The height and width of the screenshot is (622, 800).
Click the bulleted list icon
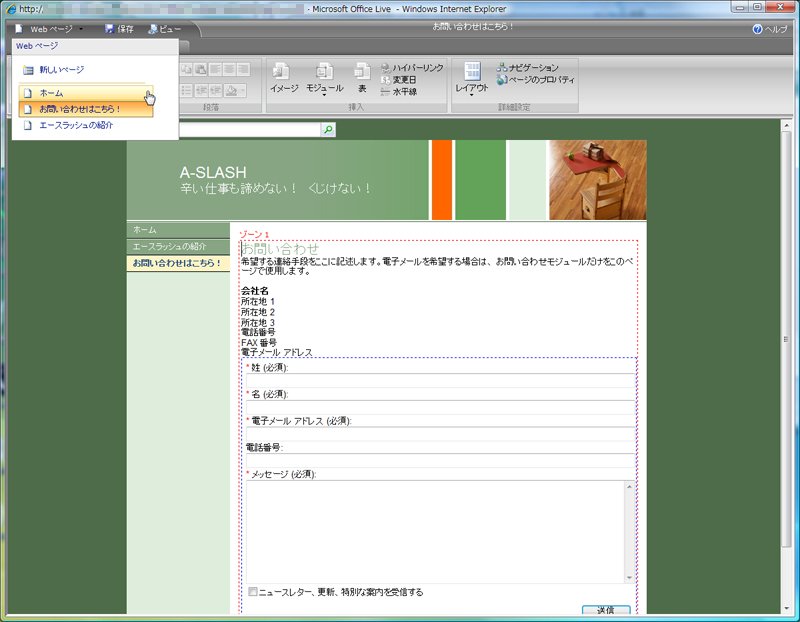(187, 90)
